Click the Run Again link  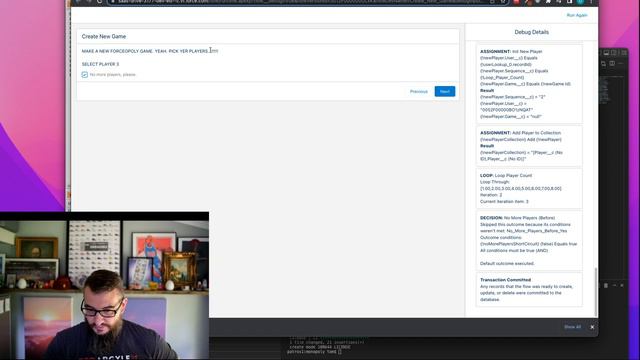click(x=577, y=15)
